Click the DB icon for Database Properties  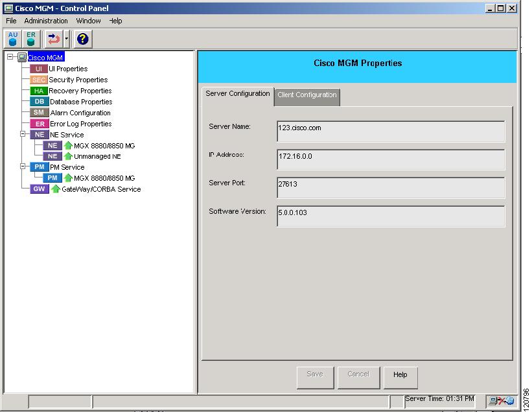coord(40,102)
